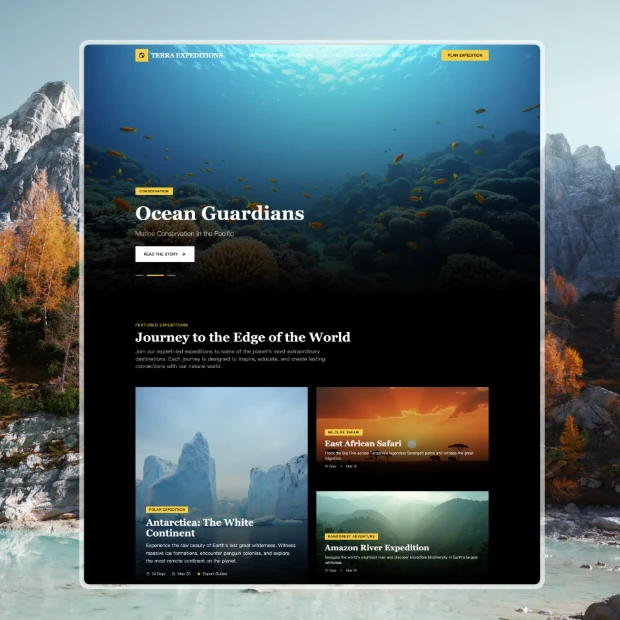The height and width of the screenshot is (620, 620).
Task: Select the first hero carousel indicator
Action: coord(140,274)
